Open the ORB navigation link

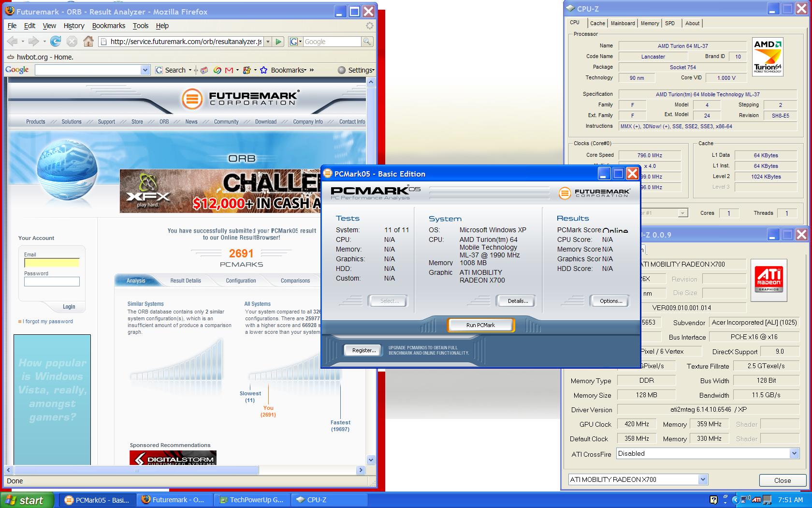[164, 122]
